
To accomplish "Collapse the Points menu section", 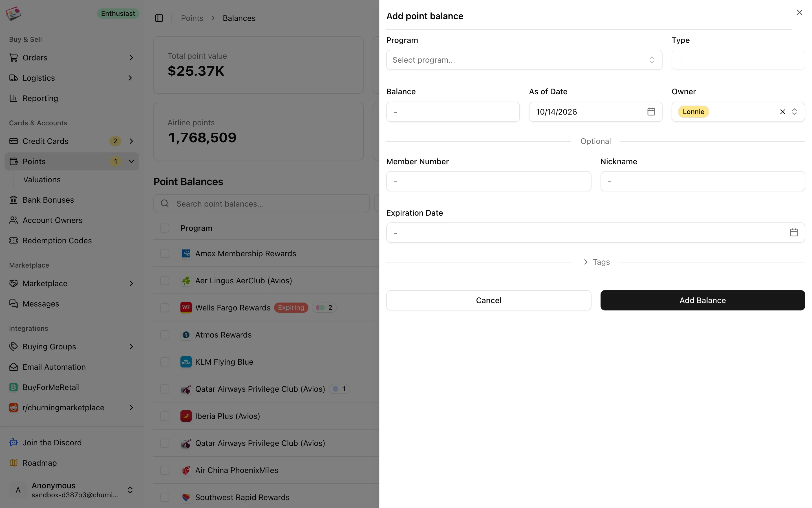I will (x=131, y=161).
